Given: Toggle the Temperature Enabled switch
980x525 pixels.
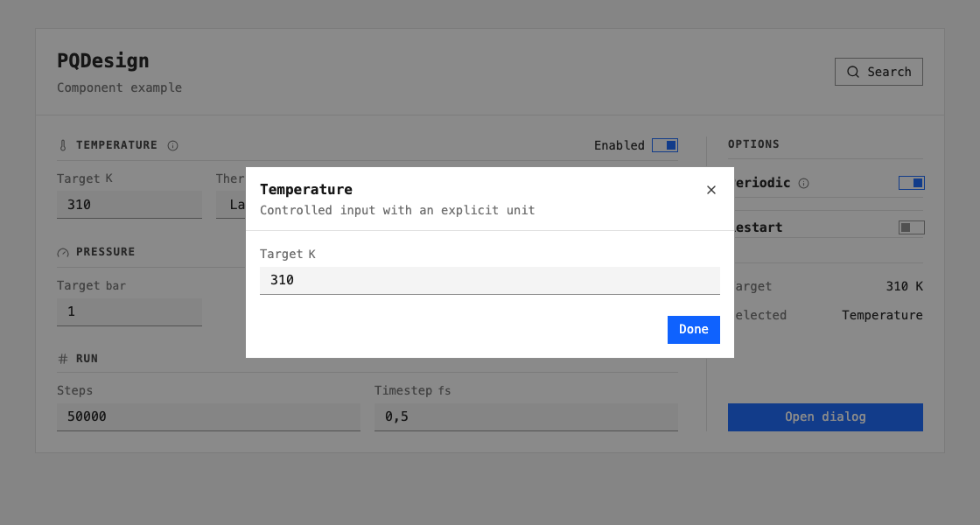Looking at the screenshot, I should point(664,145).
